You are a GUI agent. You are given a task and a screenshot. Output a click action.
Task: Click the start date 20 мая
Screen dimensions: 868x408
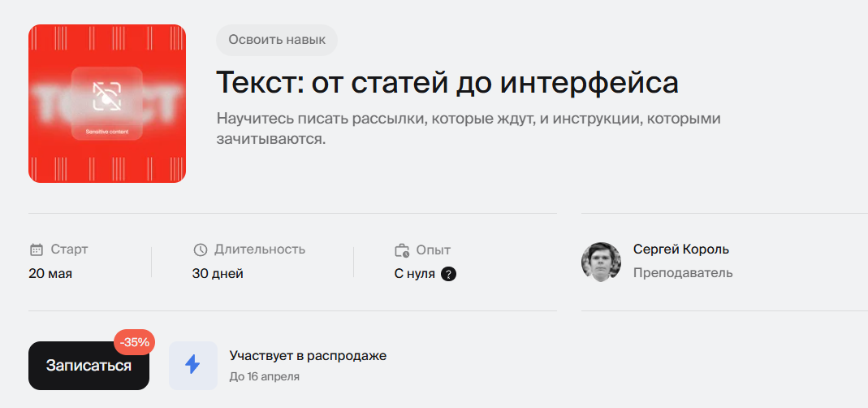[50, 274]
